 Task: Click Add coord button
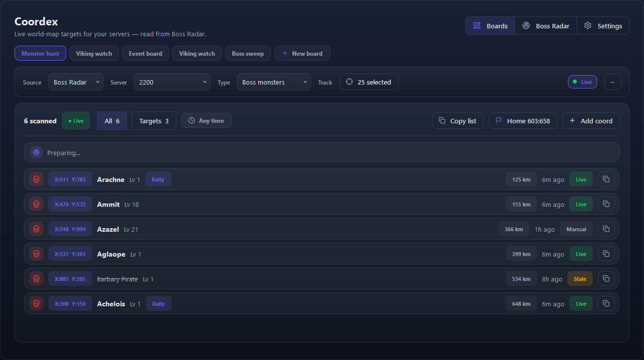click(x=591, y=121)
